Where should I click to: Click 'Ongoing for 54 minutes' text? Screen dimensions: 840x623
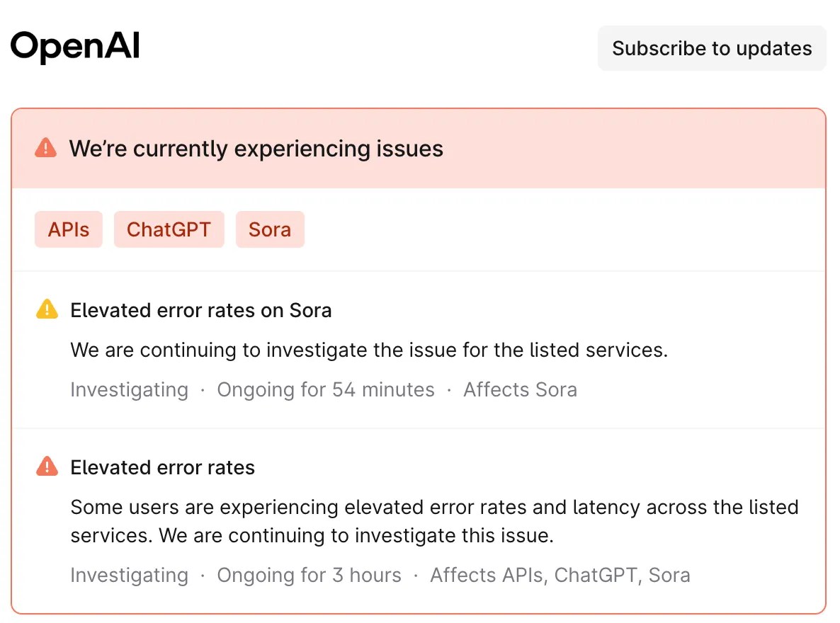(326, 389)
